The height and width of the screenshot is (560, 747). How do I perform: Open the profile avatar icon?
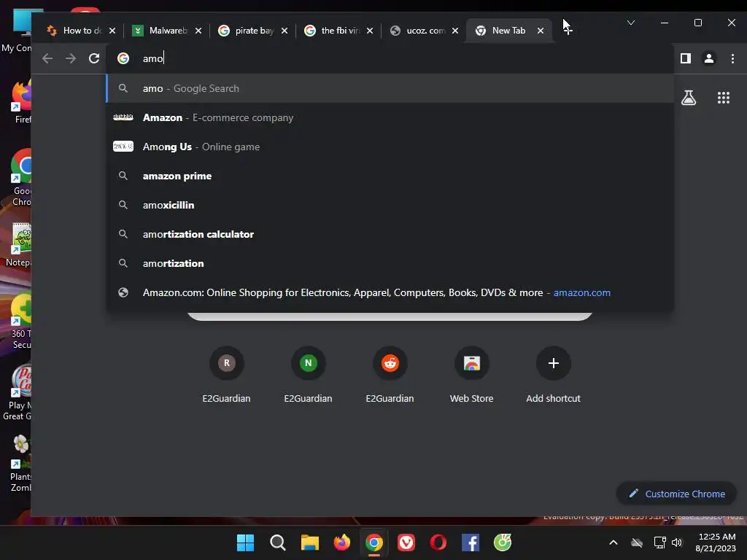coord(709,58)
